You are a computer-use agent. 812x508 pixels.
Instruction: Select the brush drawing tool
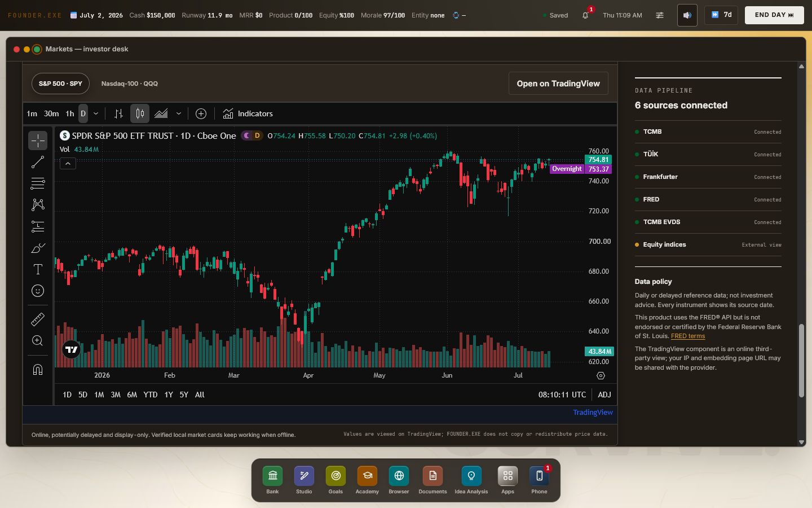coord(38,248)
